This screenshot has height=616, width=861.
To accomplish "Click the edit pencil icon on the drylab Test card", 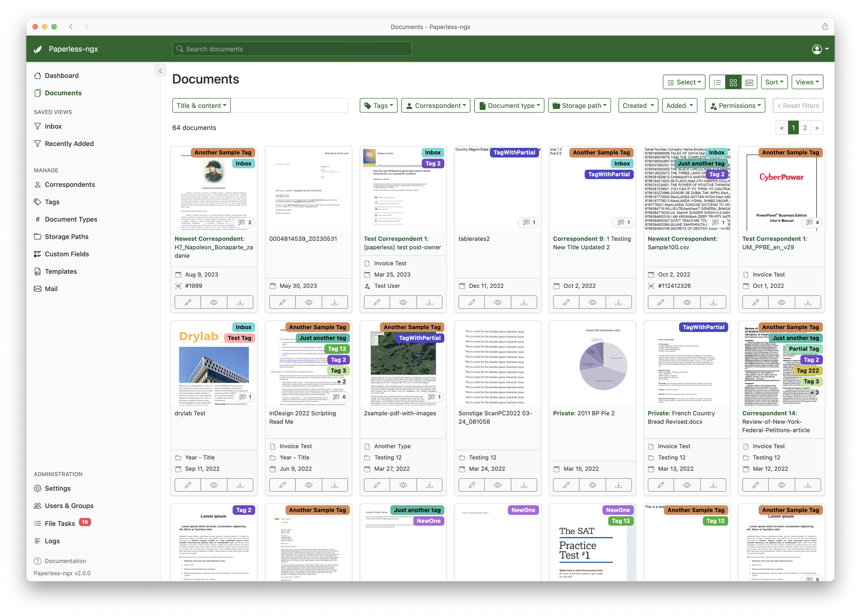I will point(188,485).
